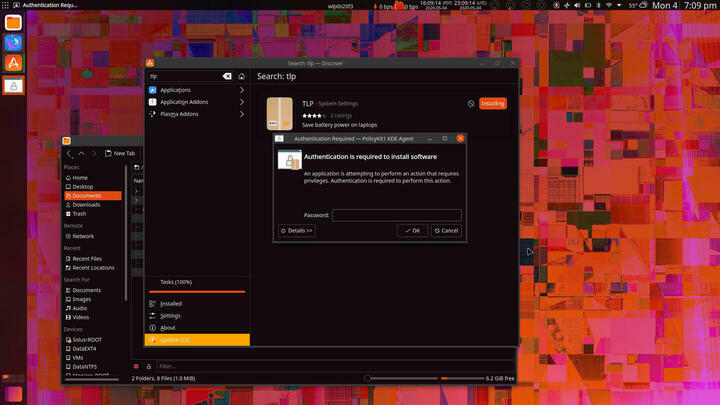Image resolution: width=720 pixels, height=405 pixels.
Task: Open Desktop in Places panel
Action: tap(93, 187)
